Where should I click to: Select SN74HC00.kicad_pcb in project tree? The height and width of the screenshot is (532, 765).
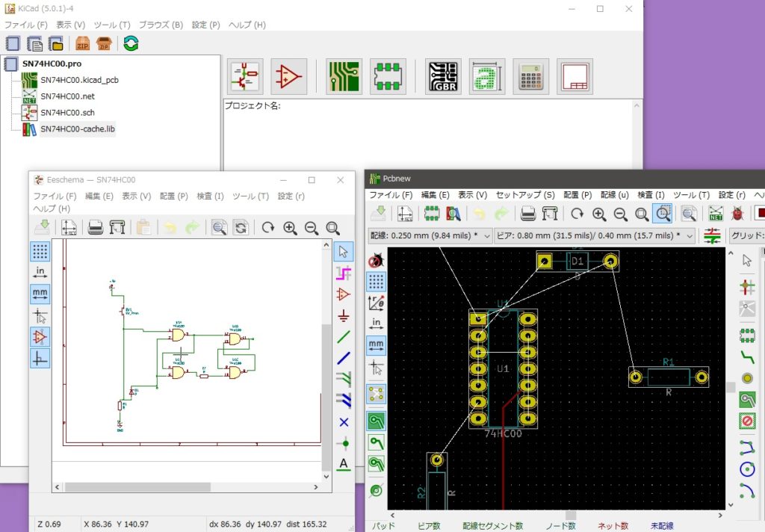79,80
